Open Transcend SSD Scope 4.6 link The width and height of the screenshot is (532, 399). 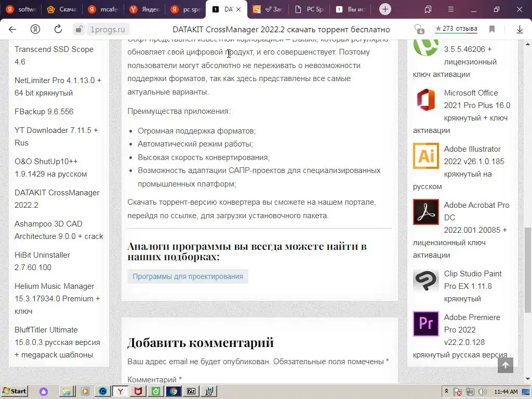(x=54, y=55)
